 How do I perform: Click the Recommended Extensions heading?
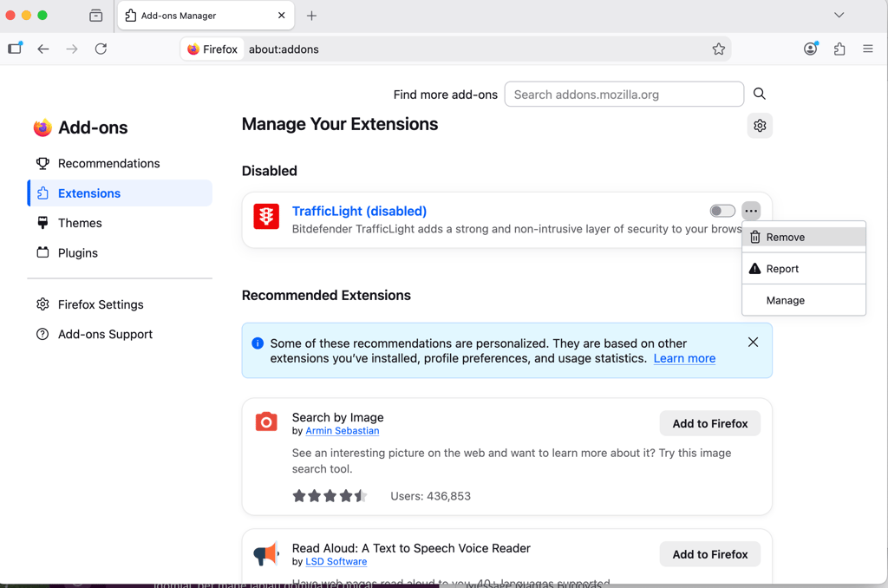tap(326, 295)
